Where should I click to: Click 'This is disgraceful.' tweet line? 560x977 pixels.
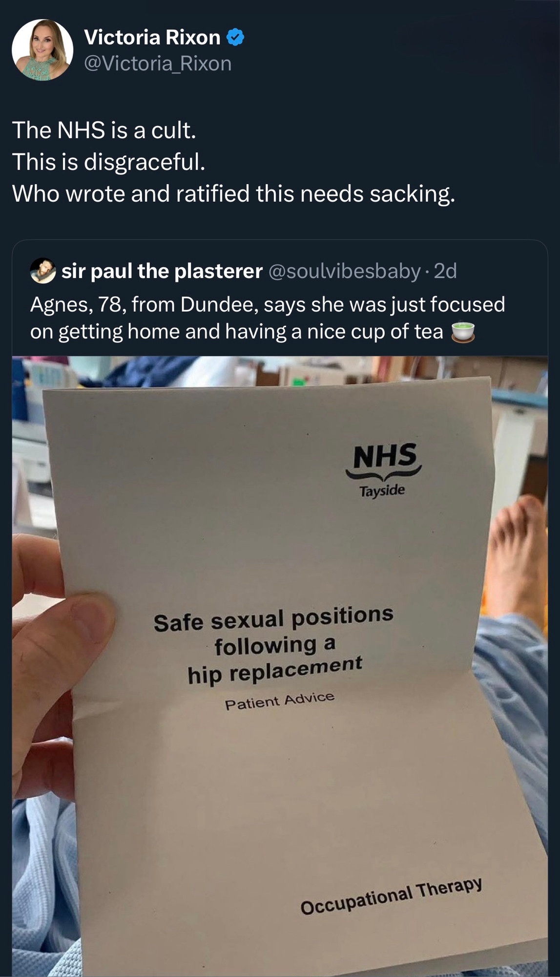pyautogui.click(x=108, y=162)
